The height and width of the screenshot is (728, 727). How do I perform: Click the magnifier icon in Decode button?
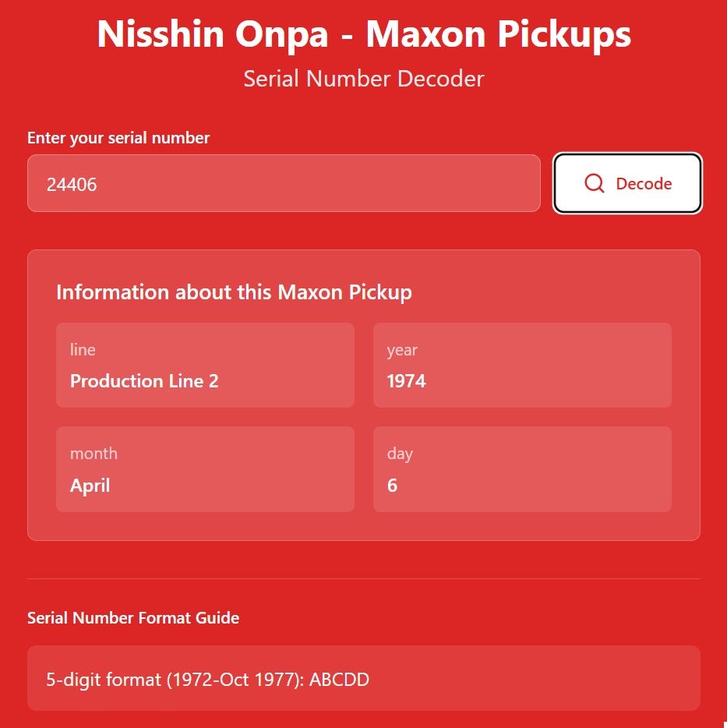click(x=594, y=183)
